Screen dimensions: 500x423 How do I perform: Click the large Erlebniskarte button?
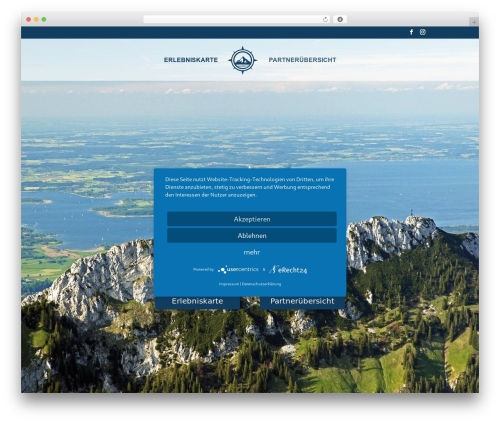pos(197,302)
